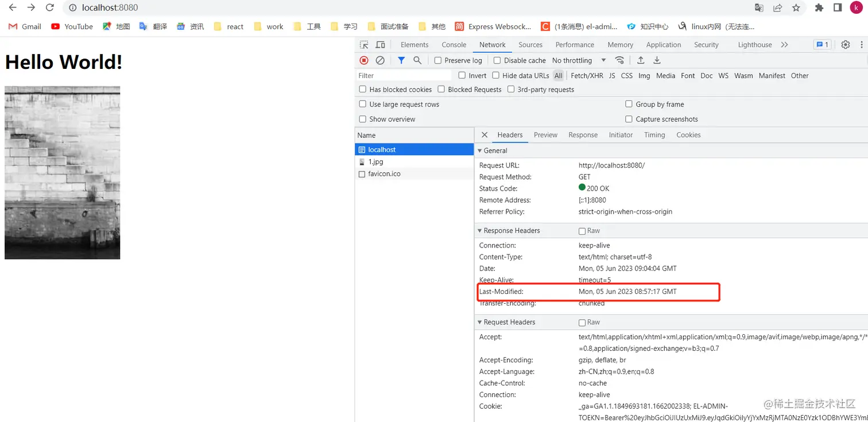The width and height of the screenshot is (868, 422).
Task: Open the profile avatar labeled k
Action: coord(857,7)
